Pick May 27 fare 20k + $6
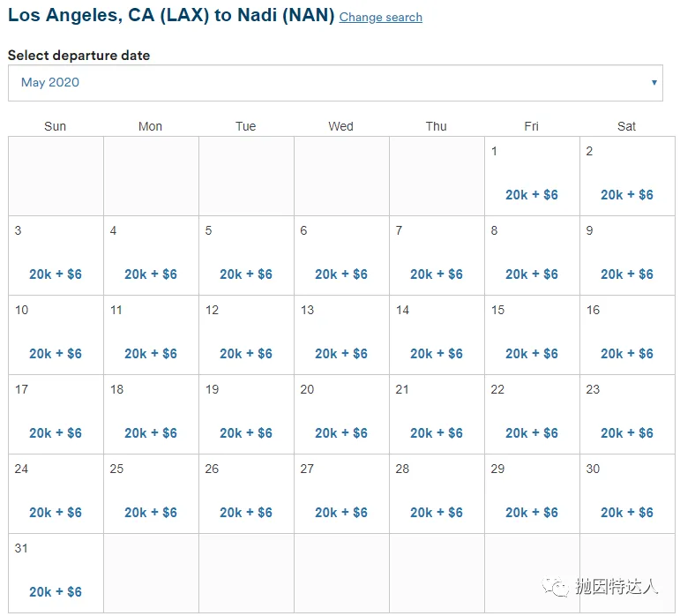Viewport: 680px width, 616px height. 341,513
